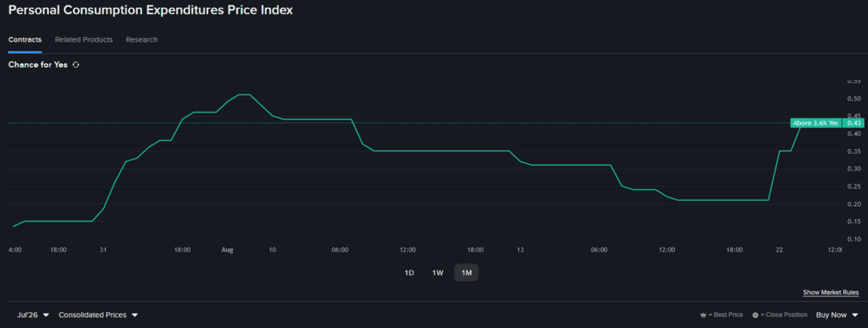The height and width of the screenshot is (328, 868).
Task: Click the Best Price crown legend icon
Action: point(704,315)
